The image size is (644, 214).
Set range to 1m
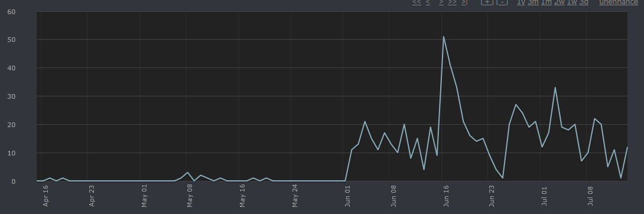pyautogui.click(x=547, y=2)
